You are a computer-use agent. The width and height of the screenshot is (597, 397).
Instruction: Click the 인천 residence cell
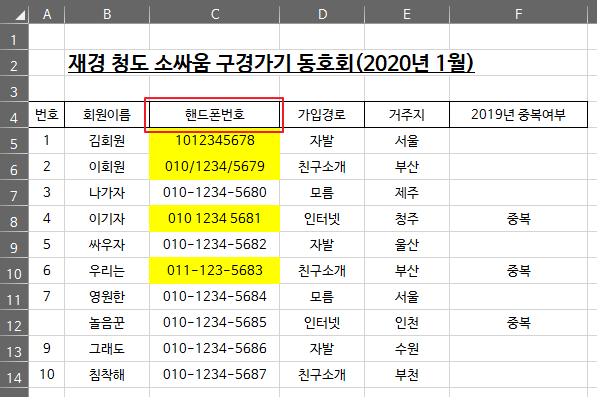(407, 322)
